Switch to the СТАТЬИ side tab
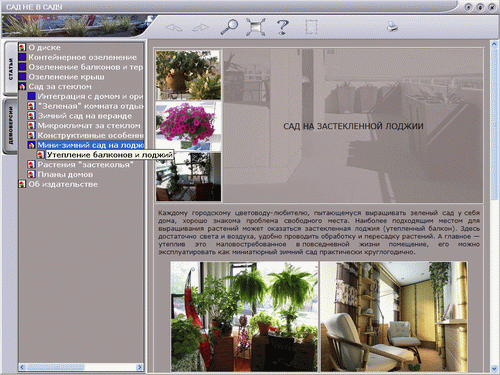The width and height of the screenshot is (500, 375). click(x=11, y=69)
